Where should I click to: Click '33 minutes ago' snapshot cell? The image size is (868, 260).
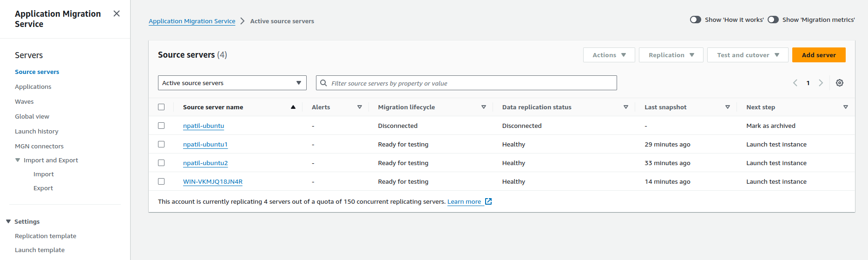(x=667, y=163)
